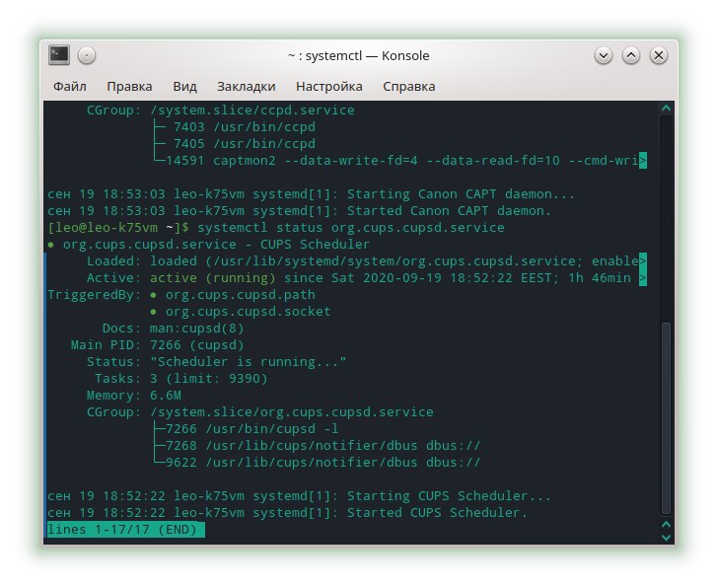This screenshot has height=588, width=718.
Task: Click the 'Tasks: 3 (limit: 9390)' line
Action: click(x=180, y=378)
